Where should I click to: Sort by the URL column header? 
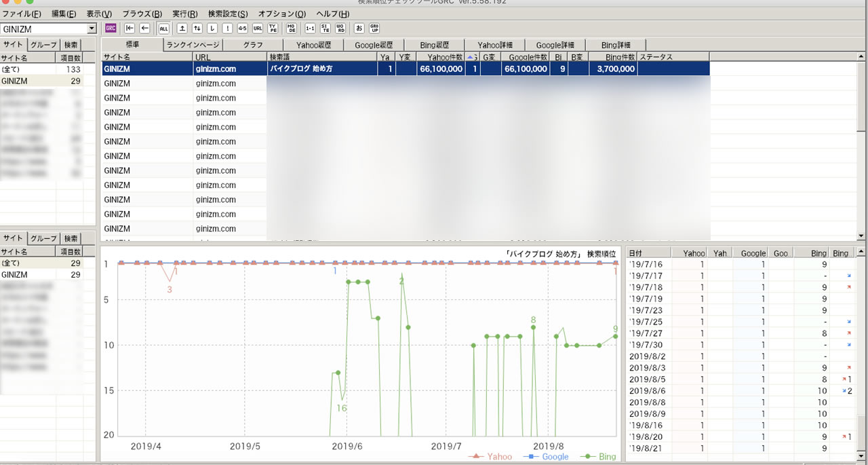pos(230,57)
